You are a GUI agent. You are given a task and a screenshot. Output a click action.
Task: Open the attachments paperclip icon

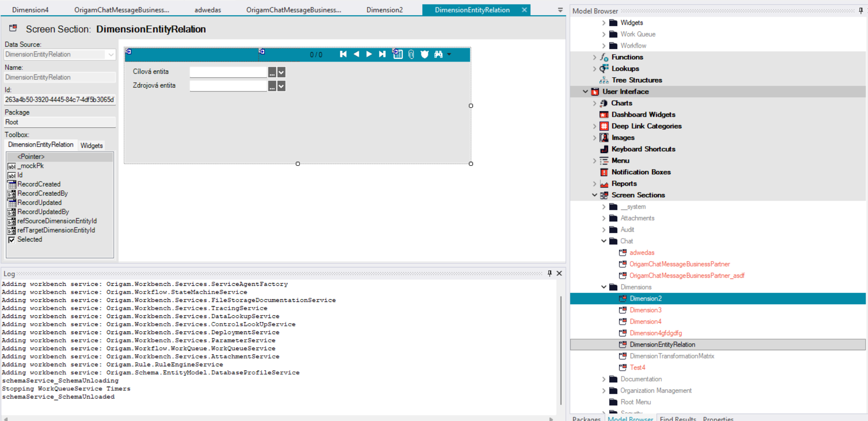coord(411,54)
